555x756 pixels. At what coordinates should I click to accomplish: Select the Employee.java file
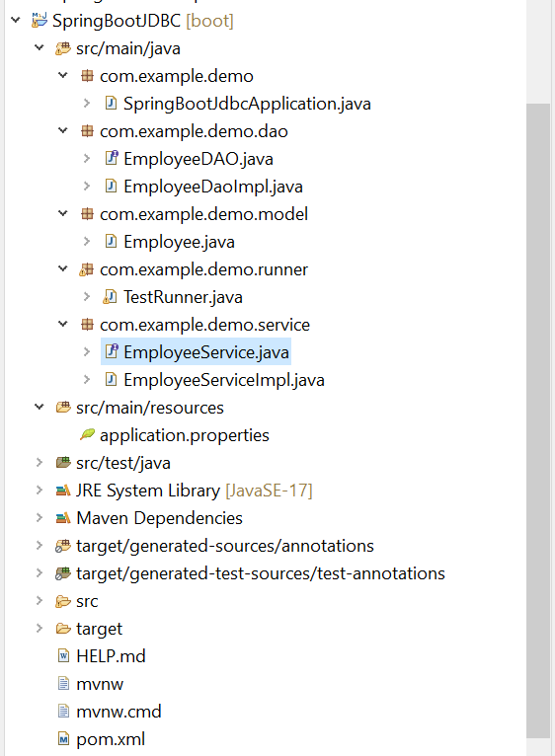(x=179, y=242)
